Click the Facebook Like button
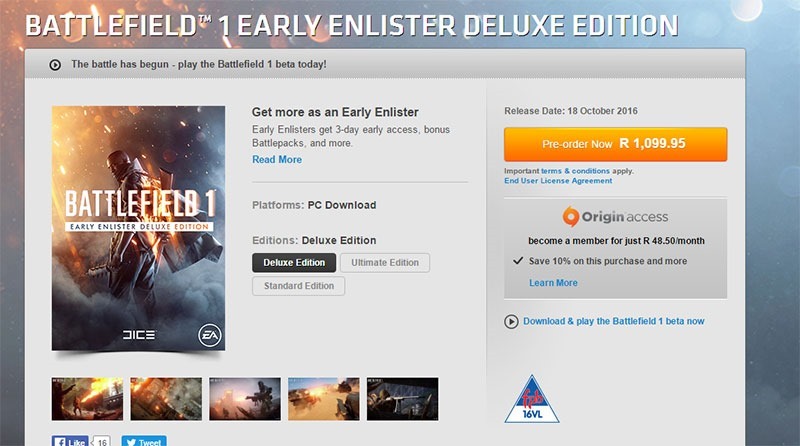Viewport: 800px width, 446px height. tap(70, 441)
